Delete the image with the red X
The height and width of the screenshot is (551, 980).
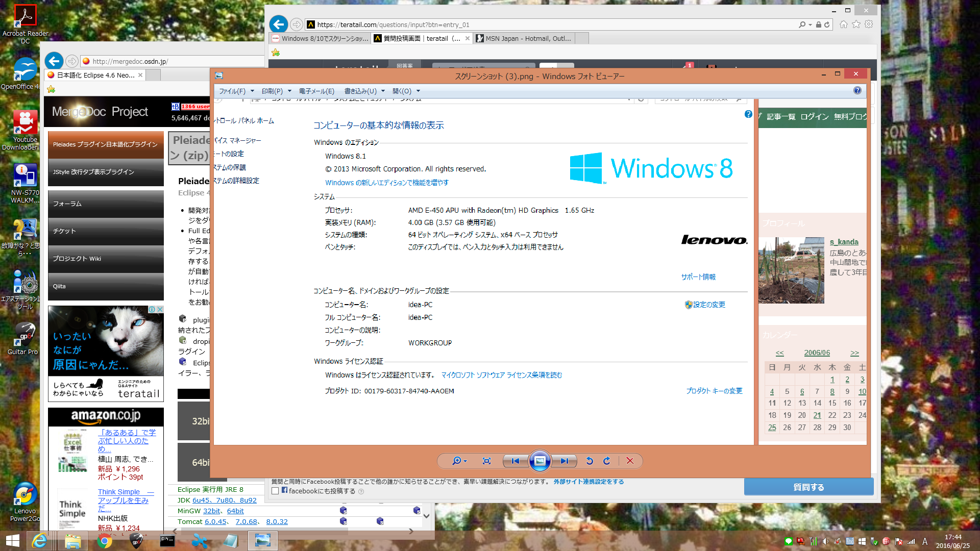click(630, 461)
